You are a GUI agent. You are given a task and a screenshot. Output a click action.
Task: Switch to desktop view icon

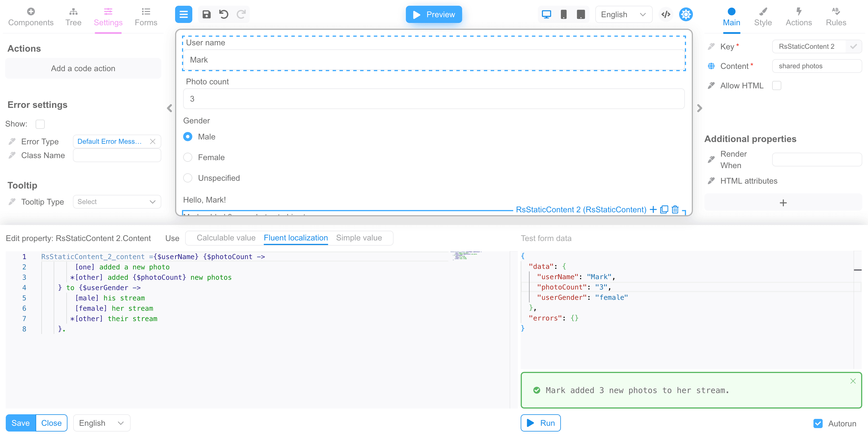546,14
